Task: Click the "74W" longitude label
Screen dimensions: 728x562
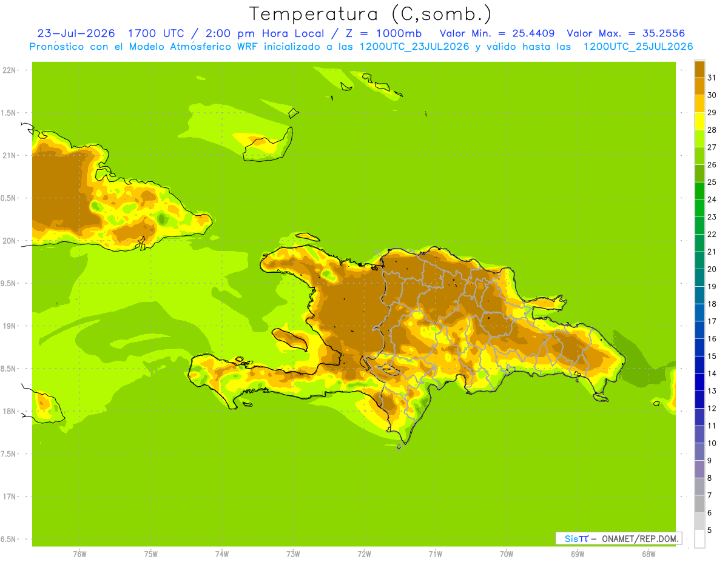Action: point(222,554)
